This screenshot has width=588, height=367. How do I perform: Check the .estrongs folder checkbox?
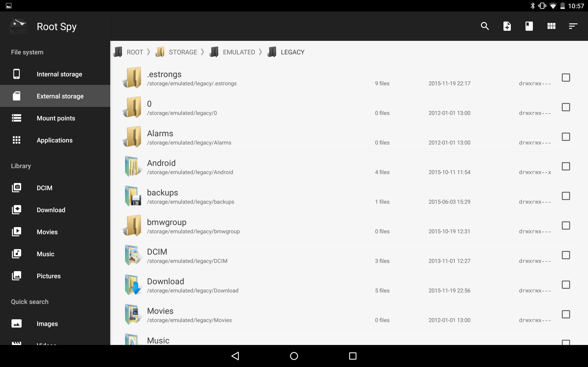(x=566, y=78)
